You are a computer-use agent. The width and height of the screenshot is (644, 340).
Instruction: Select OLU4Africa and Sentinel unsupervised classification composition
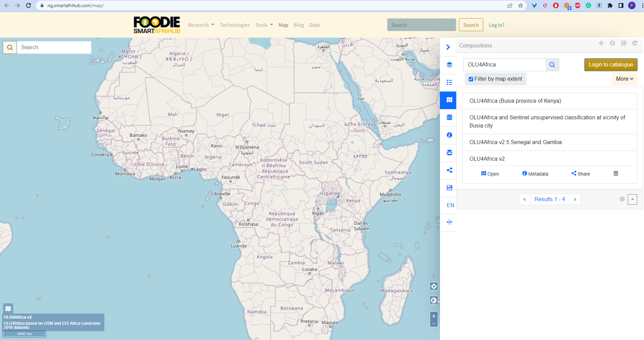coord(549,122)
